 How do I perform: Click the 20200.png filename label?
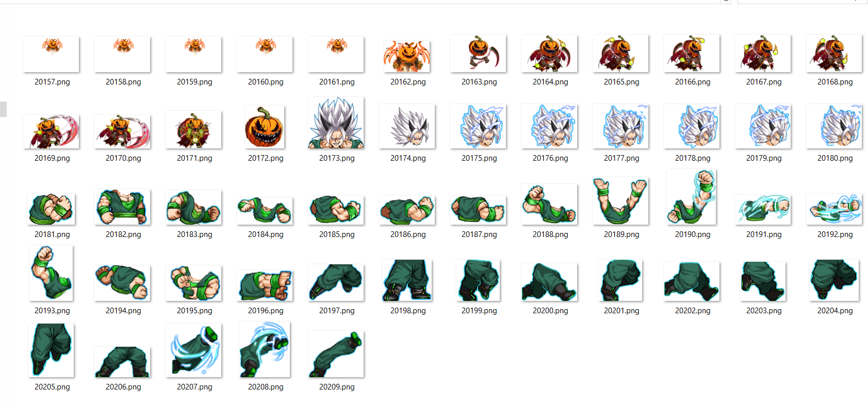(x=550, y=311)
